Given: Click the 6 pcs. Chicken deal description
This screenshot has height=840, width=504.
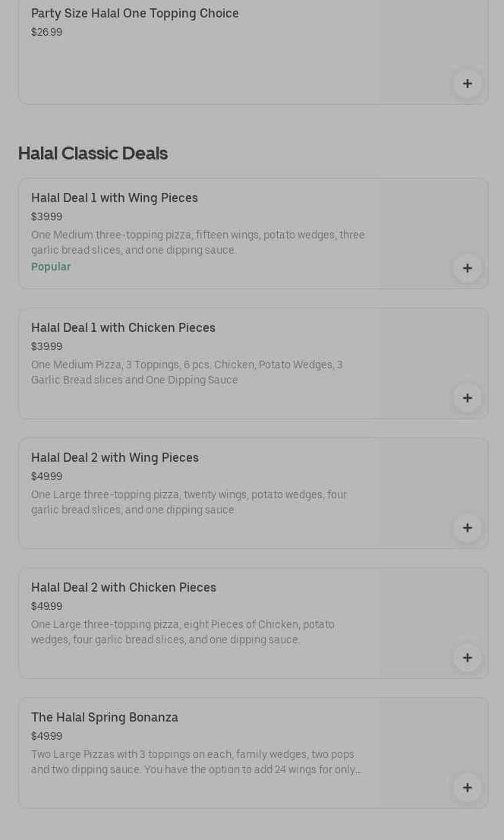Looking at the screenshot, I should tap(187, 372).
